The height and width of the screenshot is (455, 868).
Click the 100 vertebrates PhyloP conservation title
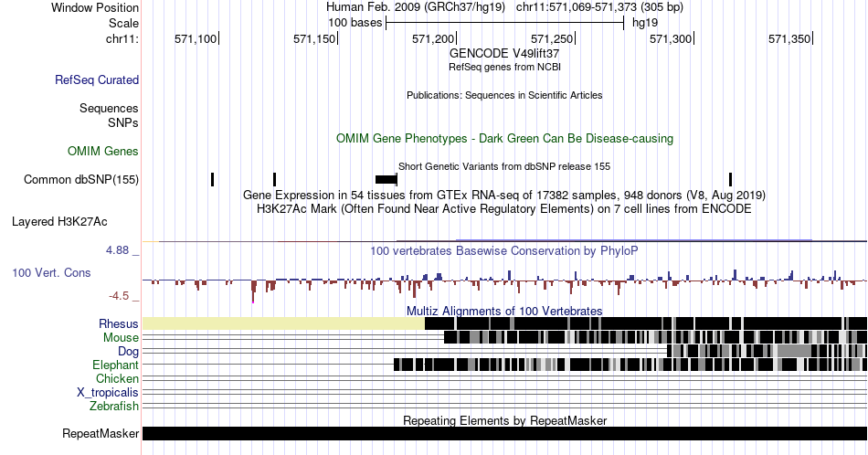(x=504, y=250)
